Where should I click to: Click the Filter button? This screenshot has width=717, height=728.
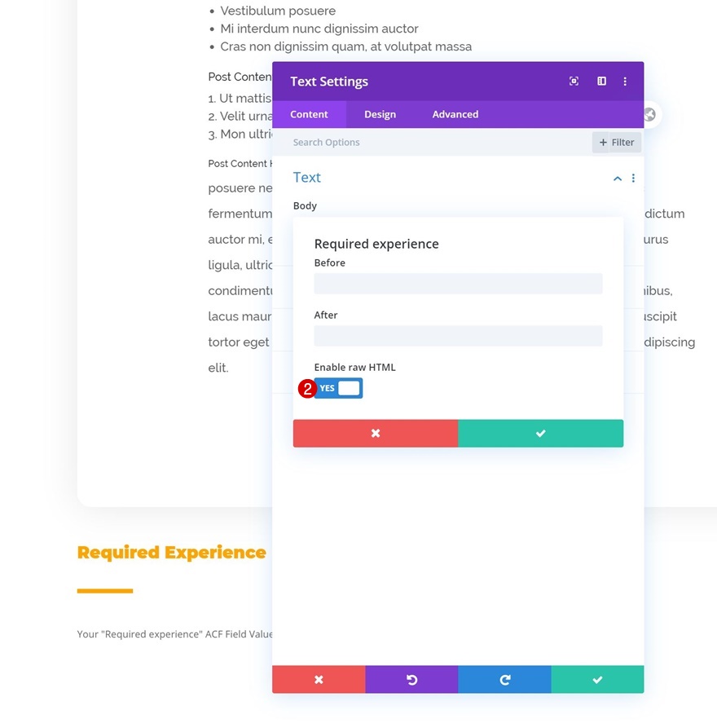tap(617, 143)
